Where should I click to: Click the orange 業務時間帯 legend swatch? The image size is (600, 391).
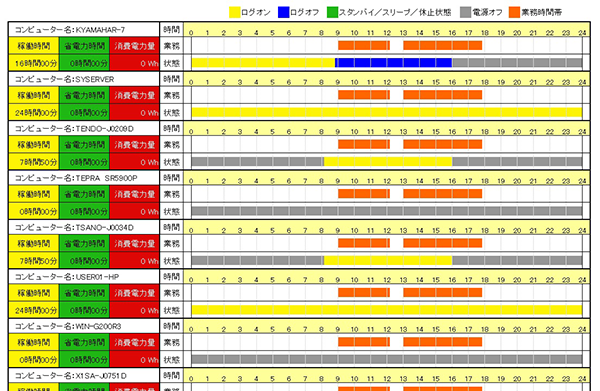pyautogui.click(x=515, y=12)
